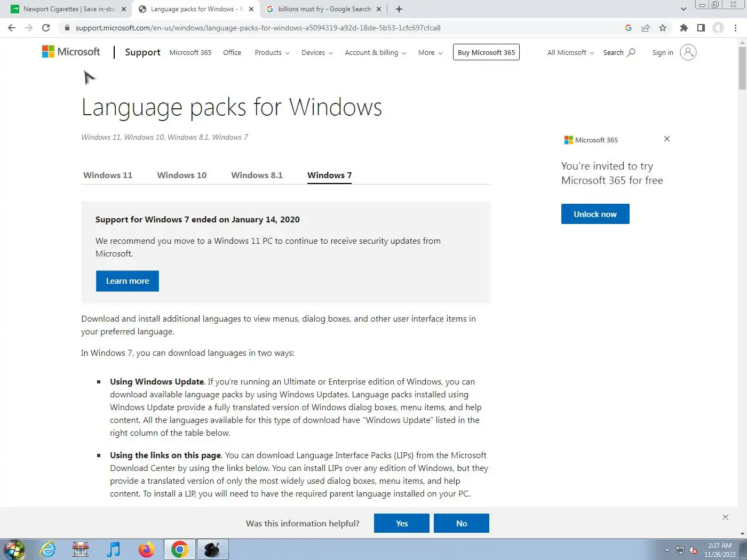This screenshot has width=747, height=560.
Task: Click the Chrome taskbar icon
Action: coord(180,549)
